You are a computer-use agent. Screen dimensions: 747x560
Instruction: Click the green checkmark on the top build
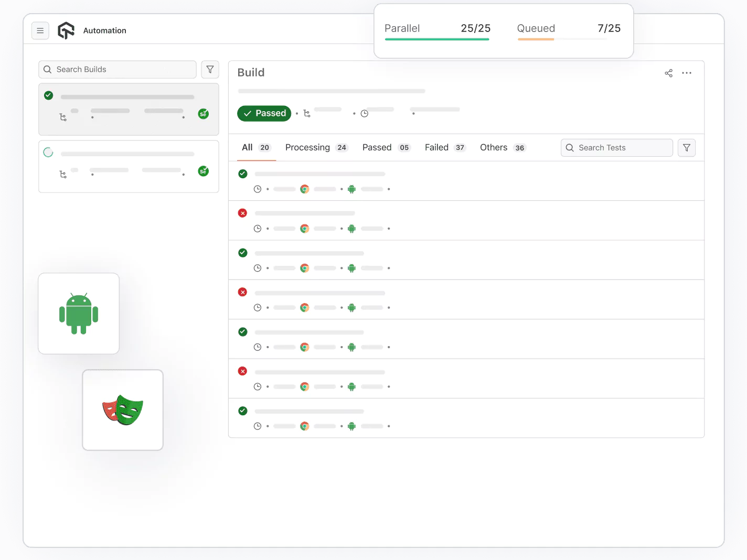click(48, 95)
